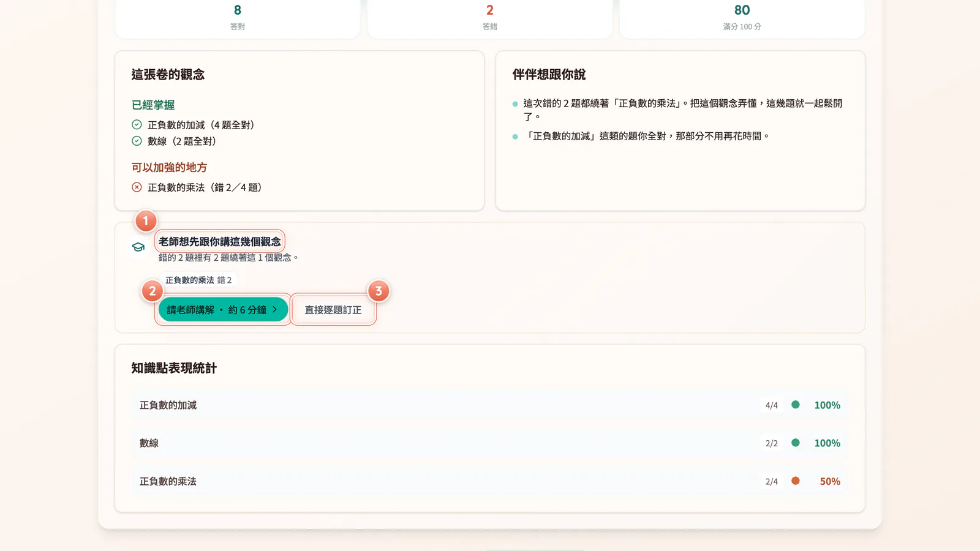
Task: Click the 正負數的乘法 錯 2 tag
Action: 198,280
